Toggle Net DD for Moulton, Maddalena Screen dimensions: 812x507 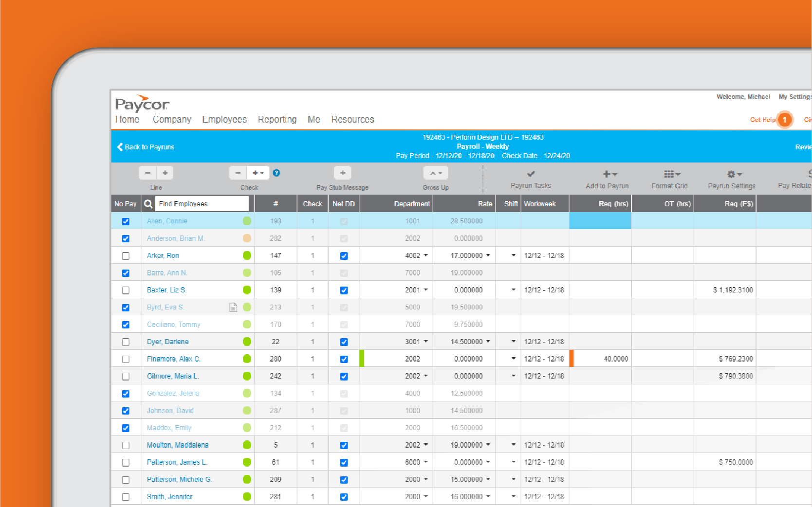coord(344,445)
